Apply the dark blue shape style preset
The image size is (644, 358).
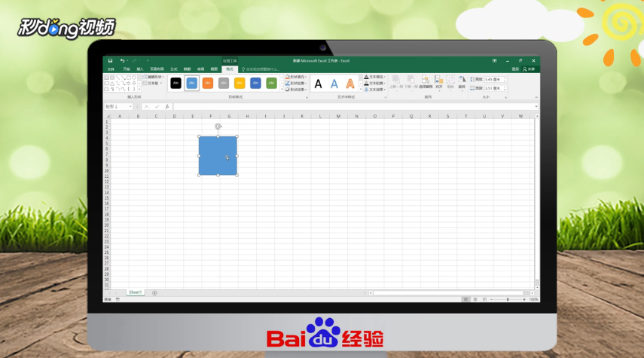(x=255, y=83)
